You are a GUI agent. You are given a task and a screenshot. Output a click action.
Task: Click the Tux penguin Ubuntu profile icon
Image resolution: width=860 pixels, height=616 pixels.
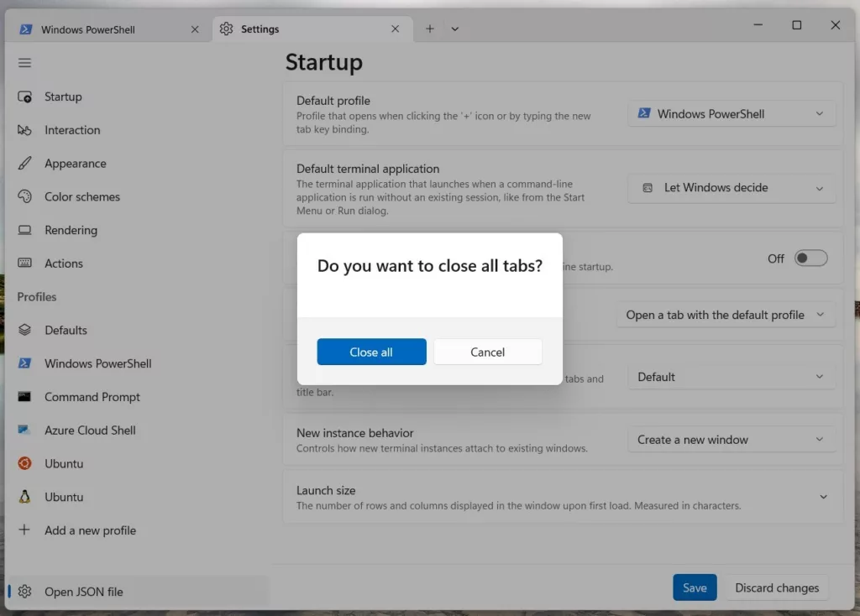click(x=24, y=497)
